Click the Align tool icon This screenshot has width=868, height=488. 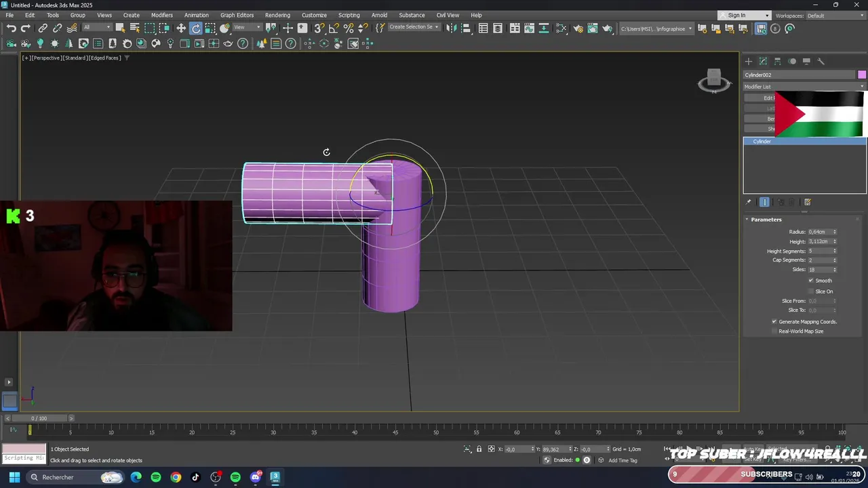tap(465, 28)
